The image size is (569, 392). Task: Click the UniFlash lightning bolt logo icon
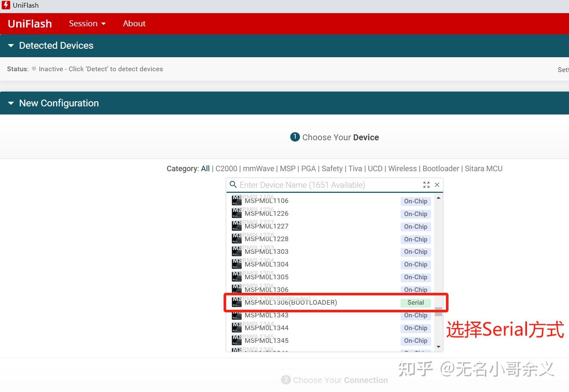[x=6, y=5]
